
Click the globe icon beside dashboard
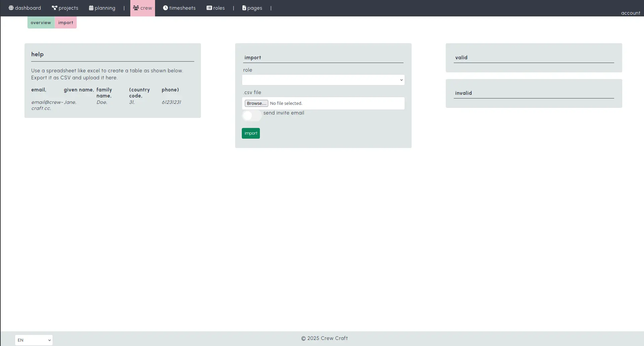click(x=11, y=8)
